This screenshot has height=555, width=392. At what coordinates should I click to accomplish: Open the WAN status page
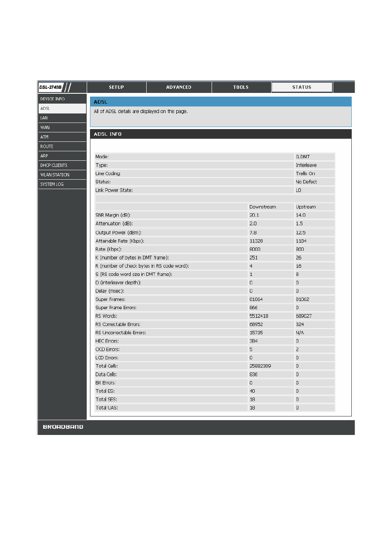(62, 127)
